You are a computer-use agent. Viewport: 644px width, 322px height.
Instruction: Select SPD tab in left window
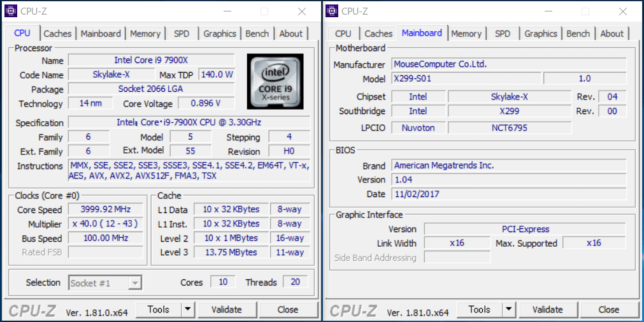click(x=182, y=34)
